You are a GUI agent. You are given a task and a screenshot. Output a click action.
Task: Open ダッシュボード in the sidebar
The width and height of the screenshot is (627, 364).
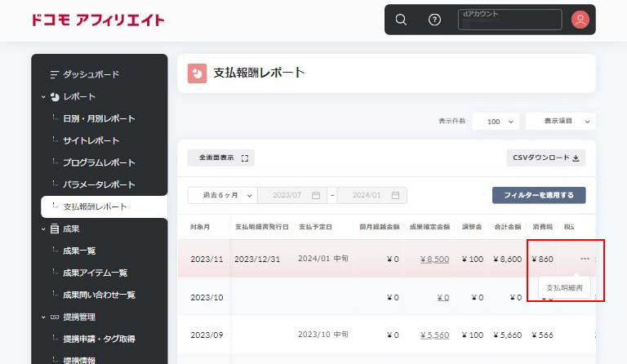(91, 74)
